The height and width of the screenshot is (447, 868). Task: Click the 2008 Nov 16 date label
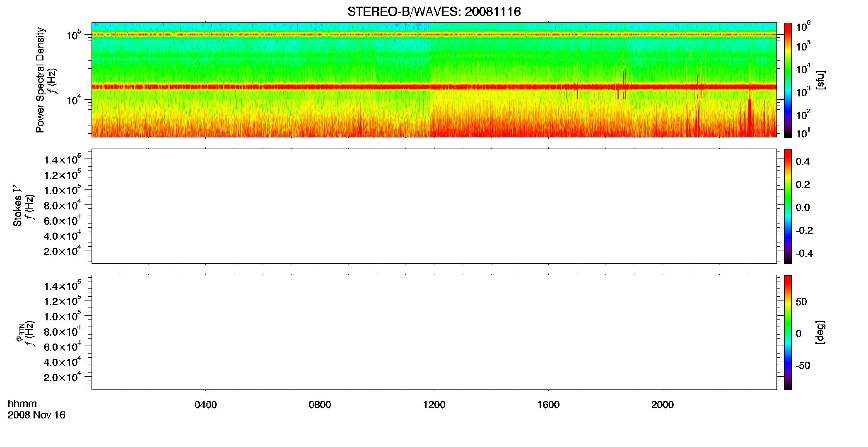pyautogui.click(x=36, y=415)
